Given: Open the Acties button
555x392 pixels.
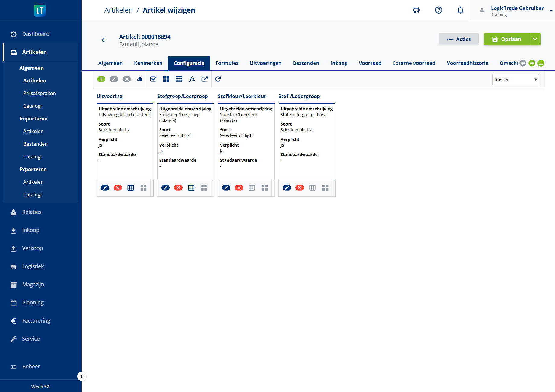Looking at the screenshot, I should [459, 39].
